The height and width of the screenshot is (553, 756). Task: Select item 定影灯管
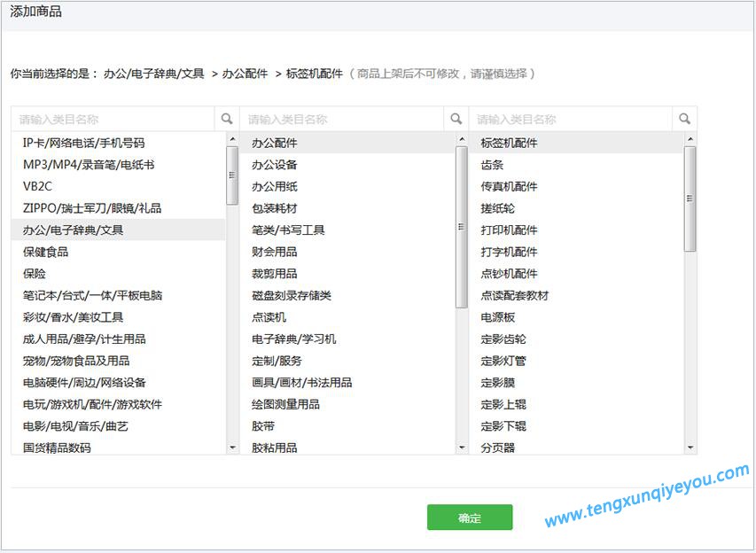click(x=576, y=360)
